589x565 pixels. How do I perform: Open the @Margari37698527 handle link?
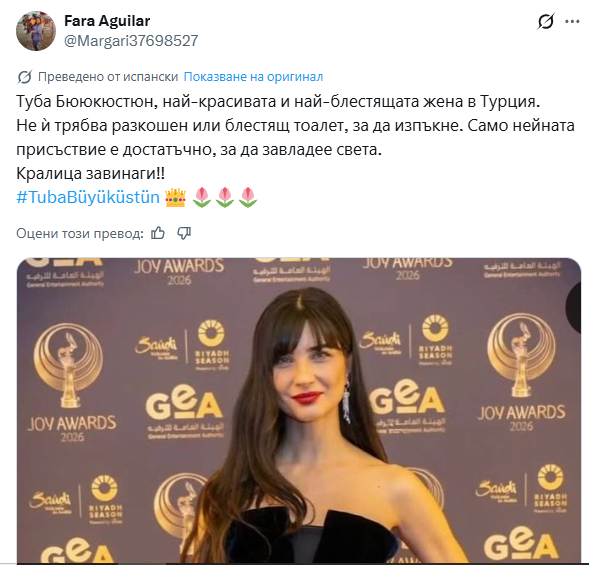[x=131, y=41]
